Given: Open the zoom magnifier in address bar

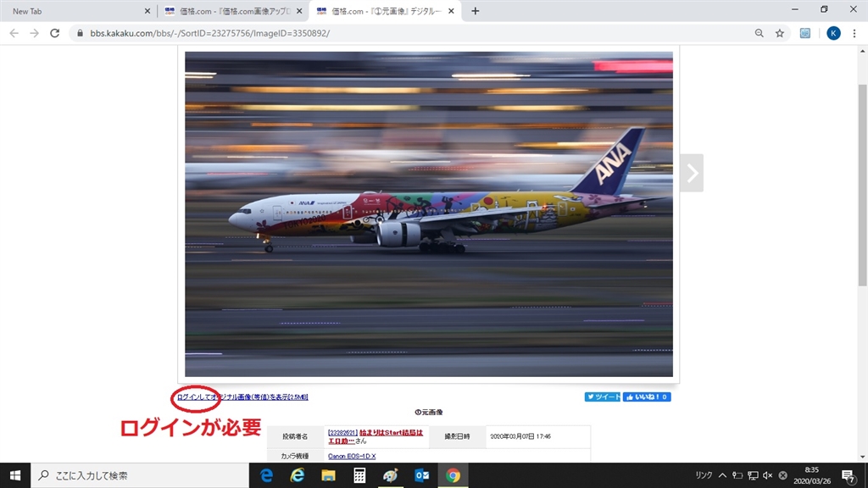Looking at the screenshot, I should click(759, 33).
